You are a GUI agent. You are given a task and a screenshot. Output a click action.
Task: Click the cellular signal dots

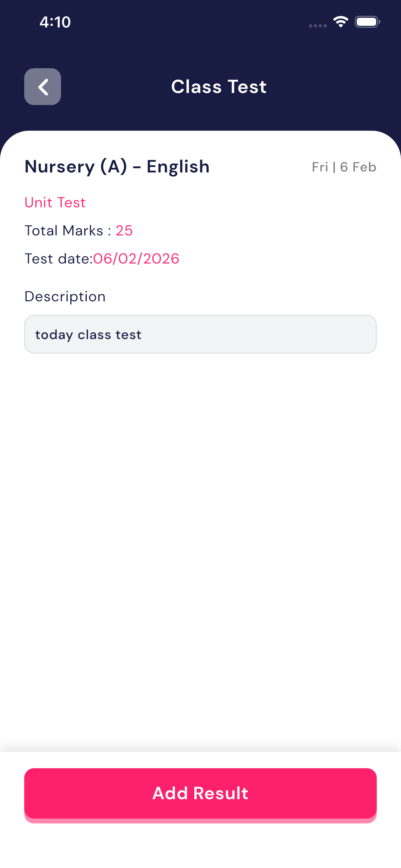coord(317,26)
